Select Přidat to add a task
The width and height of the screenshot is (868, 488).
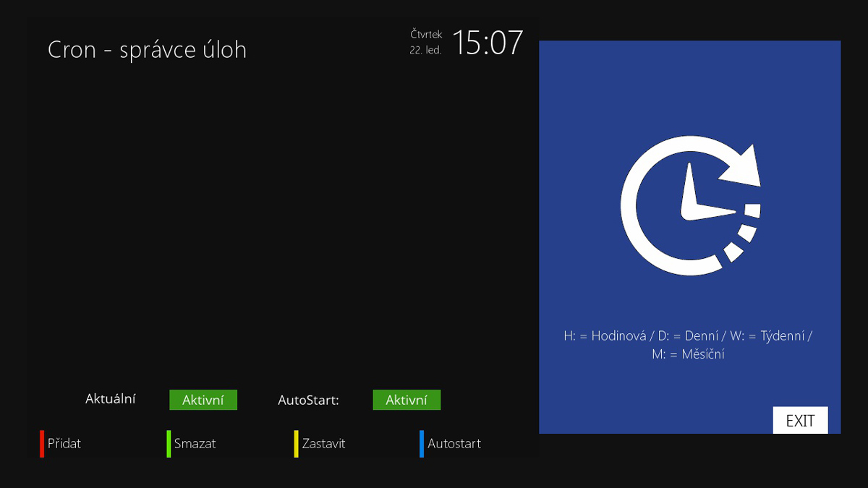pos(64,444)
